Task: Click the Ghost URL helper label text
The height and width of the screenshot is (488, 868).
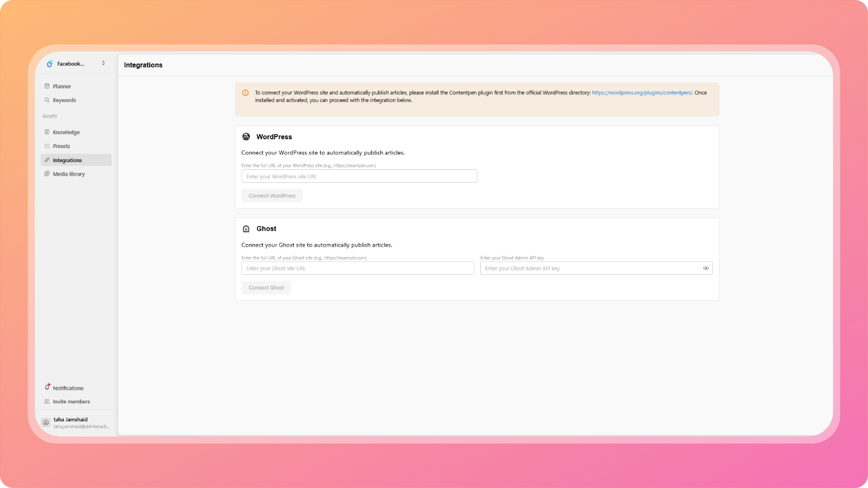Action: click(x=304, y=258)
